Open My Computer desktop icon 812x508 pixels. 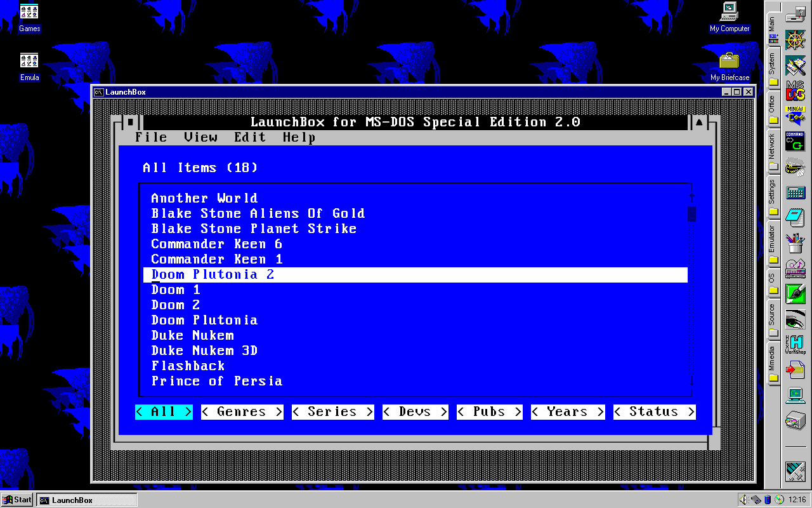[x=730, y=17]
